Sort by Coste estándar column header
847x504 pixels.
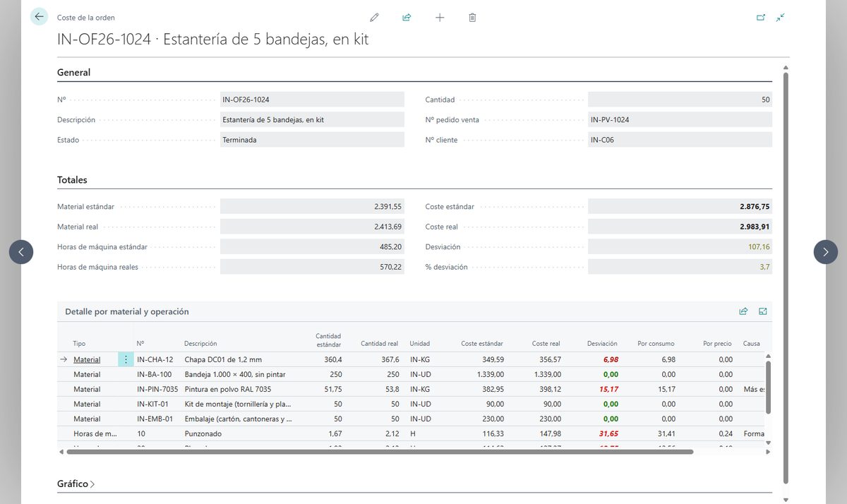[482, 344]
